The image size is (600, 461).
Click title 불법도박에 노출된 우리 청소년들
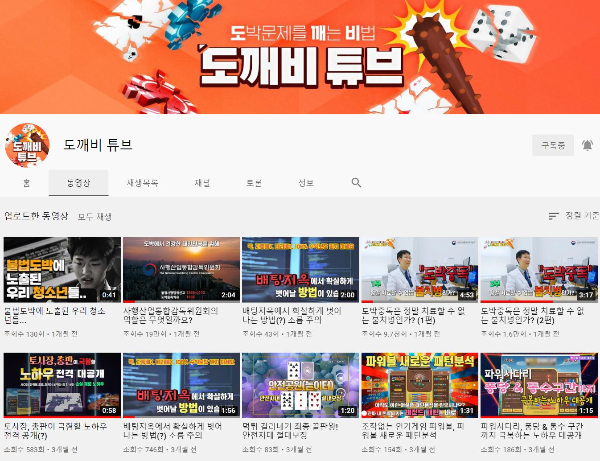click(x=55, y=315)
